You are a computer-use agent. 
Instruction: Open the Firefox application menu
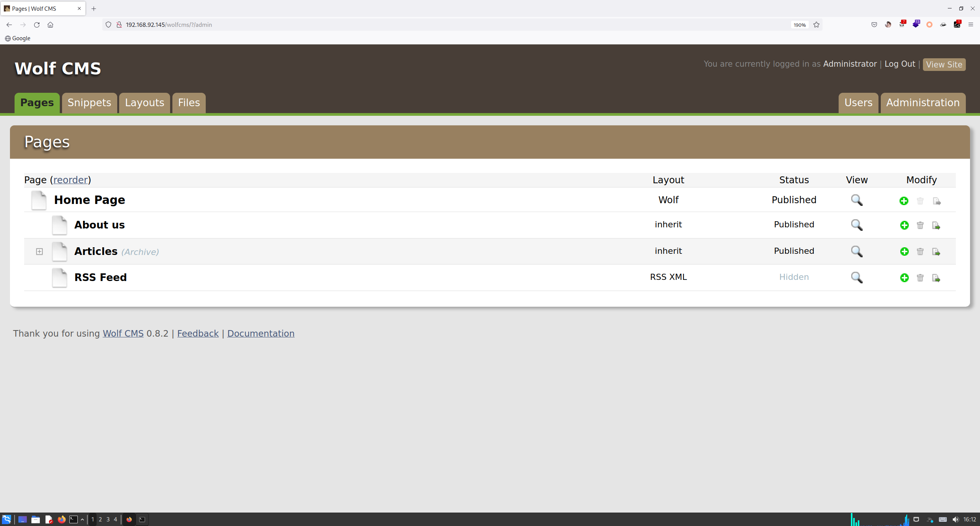click(x=970, y=25)
